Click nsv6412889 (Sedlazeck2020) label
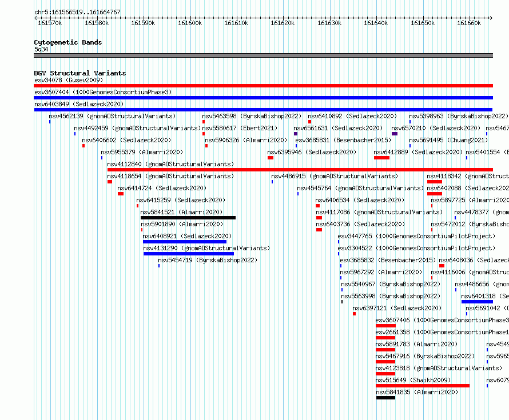The image size is (509, 420). pyautogui.click(x=418, y=152)
